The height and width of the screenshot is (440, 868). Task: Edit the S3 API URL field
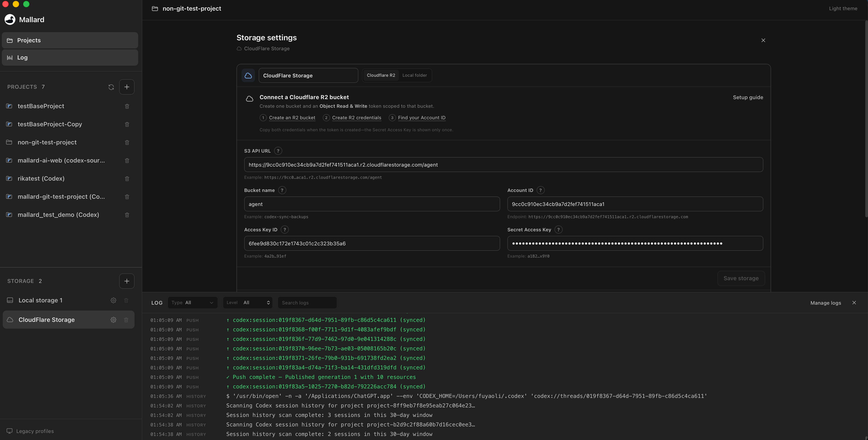[503, 165]
